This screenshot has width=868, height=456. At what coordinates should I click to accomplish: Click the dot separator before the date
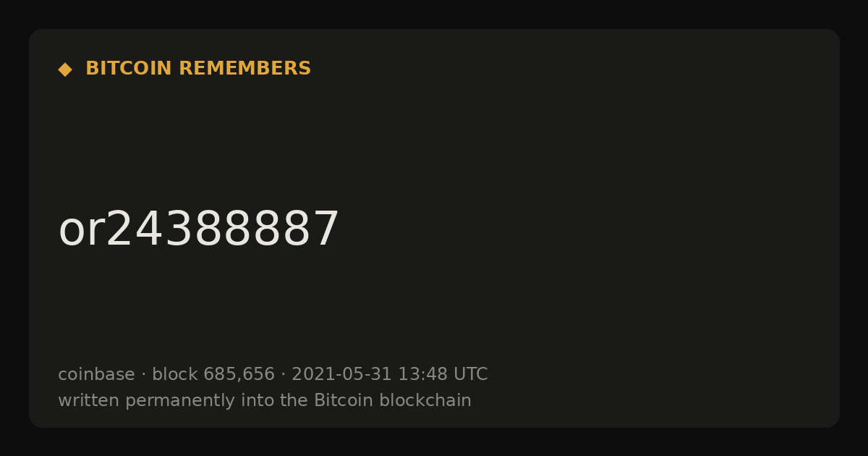point(283,375)
